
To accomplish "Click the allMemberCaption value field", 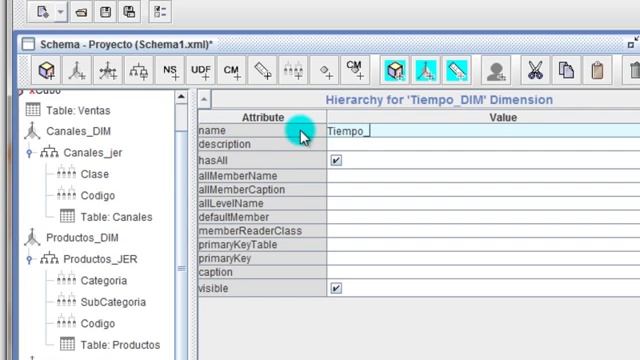I will (x=483, y=190).
